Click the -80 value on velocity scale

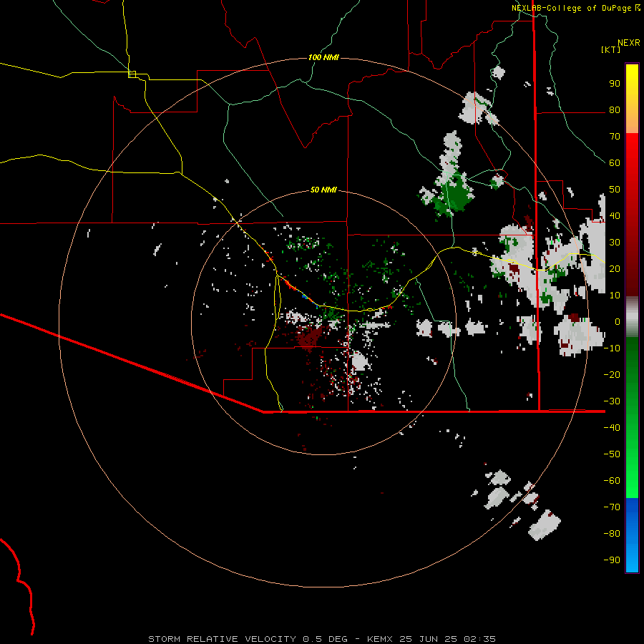pyautogui.click(x=612, y=534)
